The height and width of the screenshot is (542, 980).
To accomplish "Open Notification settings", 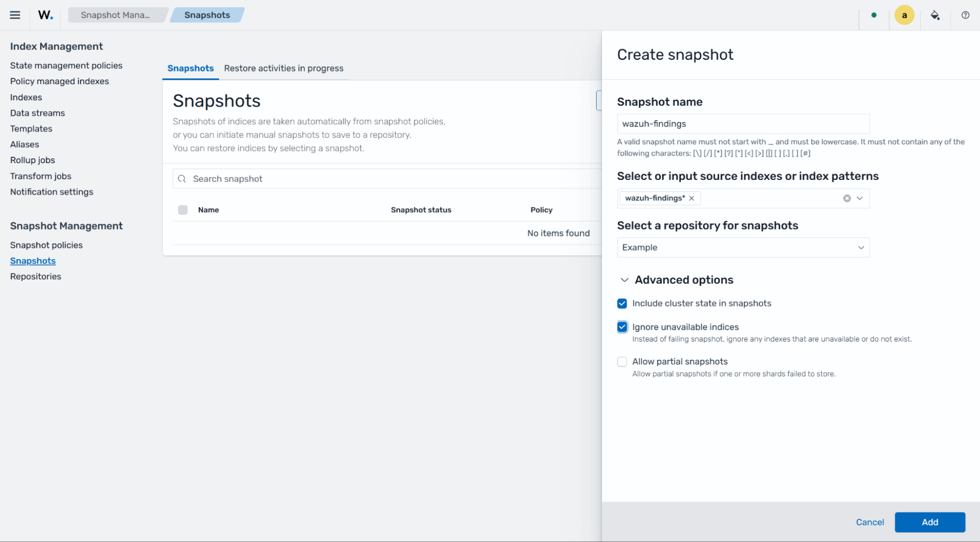I will (51, 192).
